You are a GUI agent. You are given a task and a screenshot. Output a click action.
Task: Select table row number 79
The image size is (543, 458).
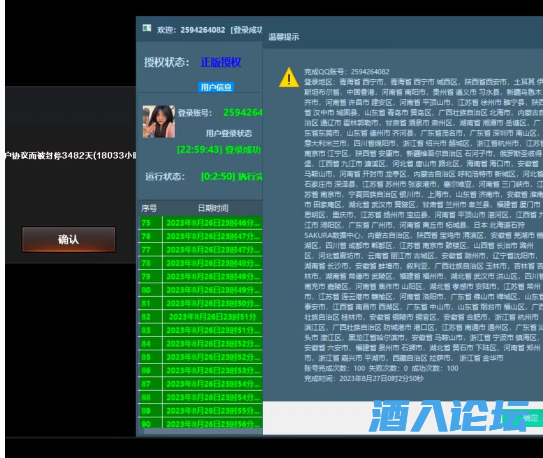point(201,277)
